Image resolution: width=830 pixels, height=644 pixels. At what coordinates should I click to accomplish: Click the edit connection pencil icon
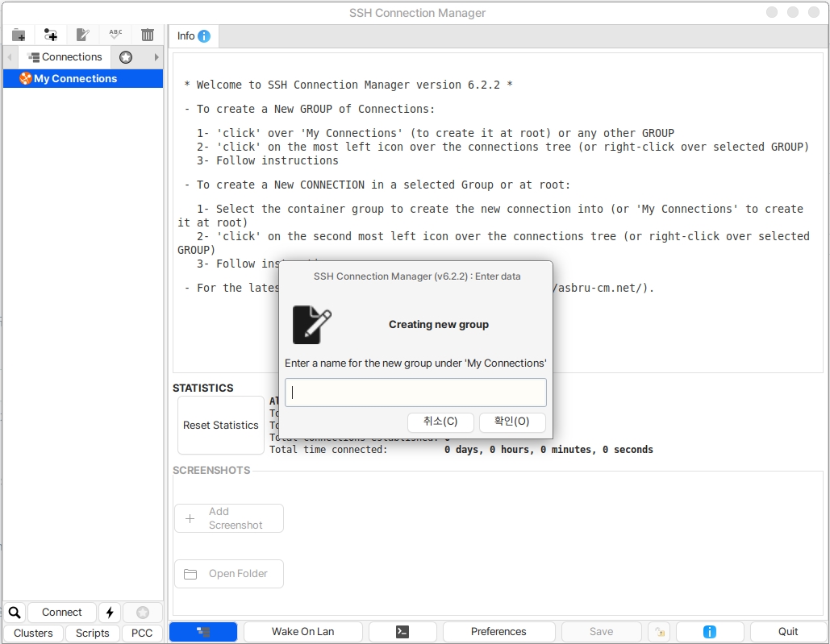click(82, 35)
